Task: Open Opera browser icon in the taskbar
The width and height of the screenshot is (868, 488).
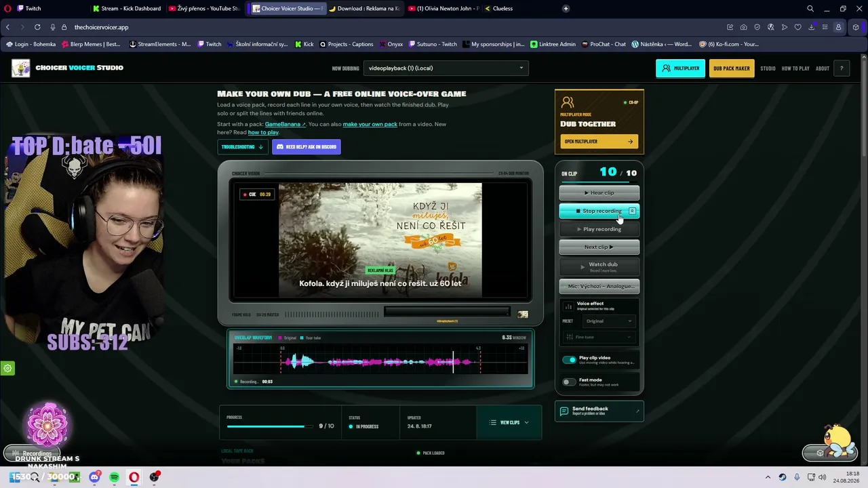Action: pyautogui.click(x=134, y=477)
